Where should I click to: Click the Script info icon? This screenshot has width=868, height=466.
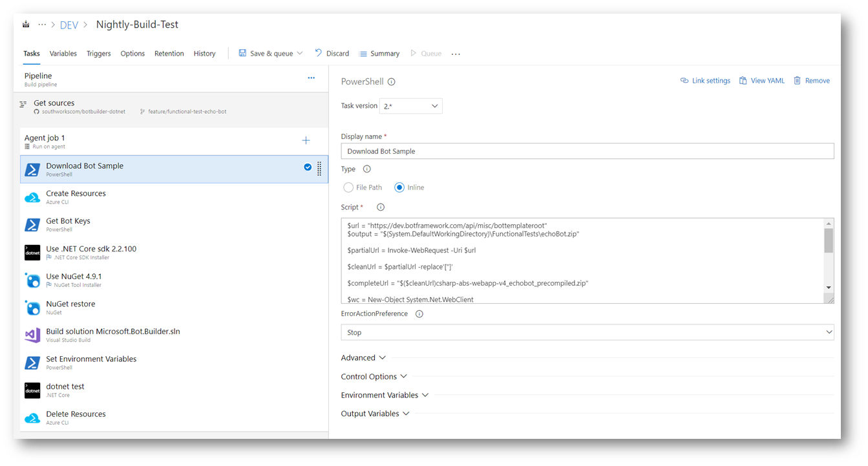click(381, 207)
